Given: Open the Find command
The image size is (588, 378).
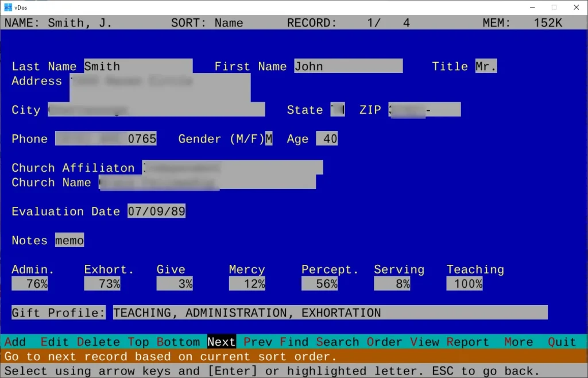Looking at the screenshot, I should (x=295, y=342).
